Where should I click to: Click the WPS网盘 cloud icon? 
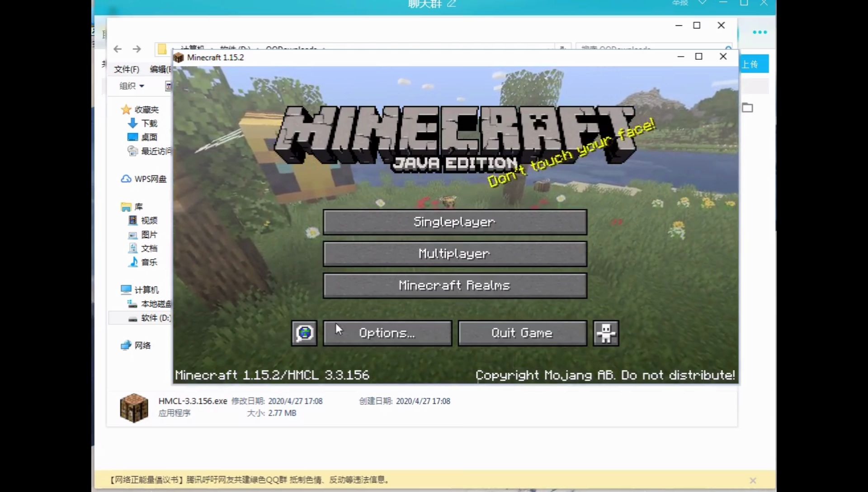(x=126, y=179)
